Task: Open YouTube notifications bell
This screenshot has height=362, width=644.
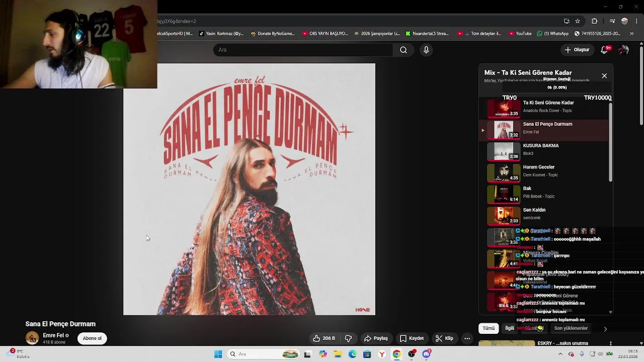Action: coord(605,50)
